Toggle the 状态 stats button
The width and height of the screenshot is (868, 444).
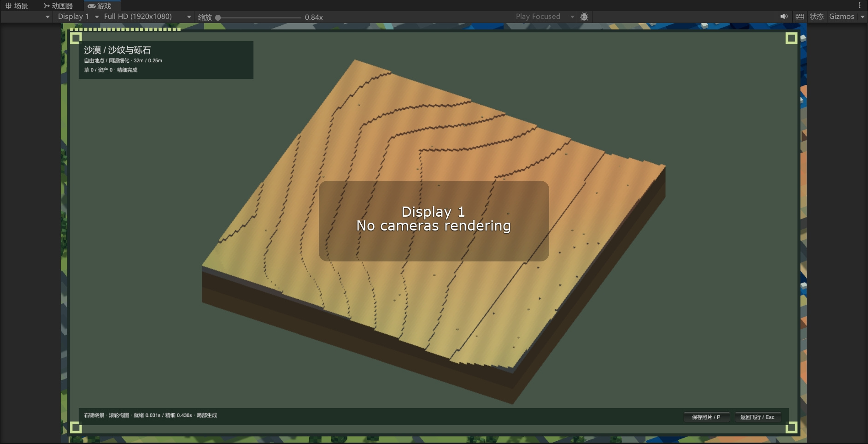(x=817, y=17)
